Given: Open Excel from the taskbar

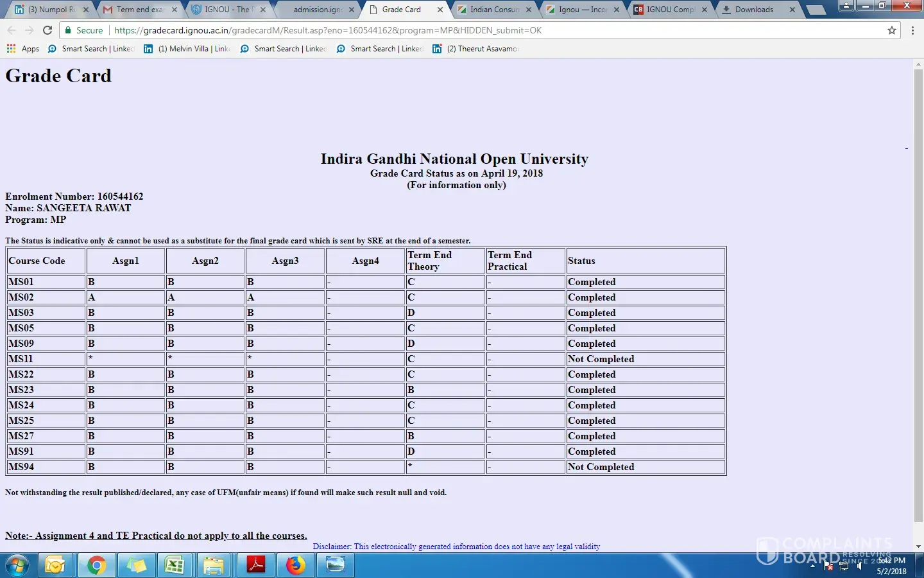Looking at the screenshot, I should (175, 565).
